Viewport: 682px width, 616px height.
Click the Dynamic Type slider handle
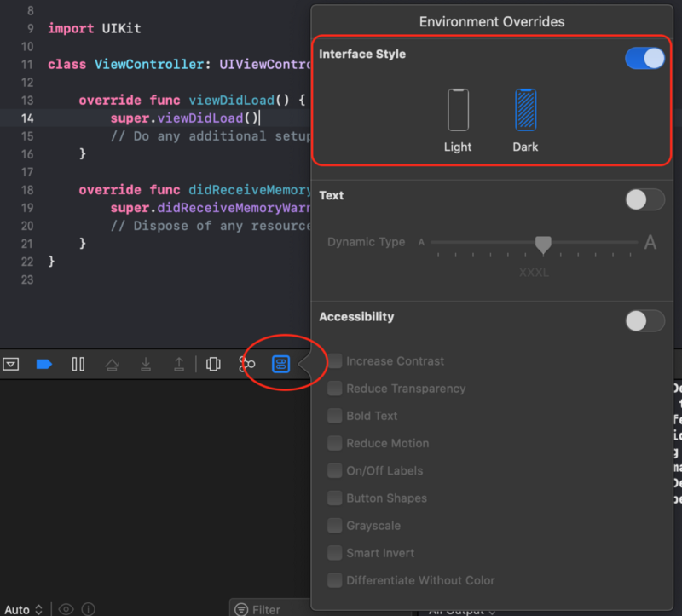click(543, 245)
